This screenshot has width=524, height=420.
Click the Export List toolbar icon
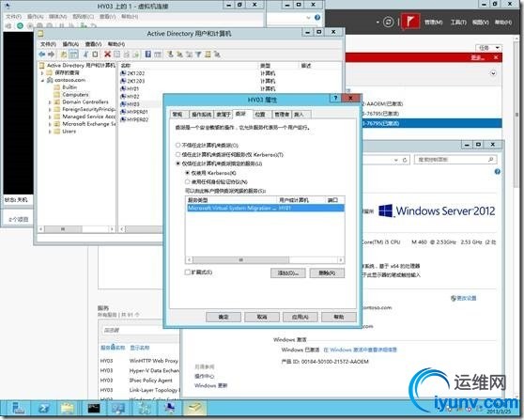(135, 54)
